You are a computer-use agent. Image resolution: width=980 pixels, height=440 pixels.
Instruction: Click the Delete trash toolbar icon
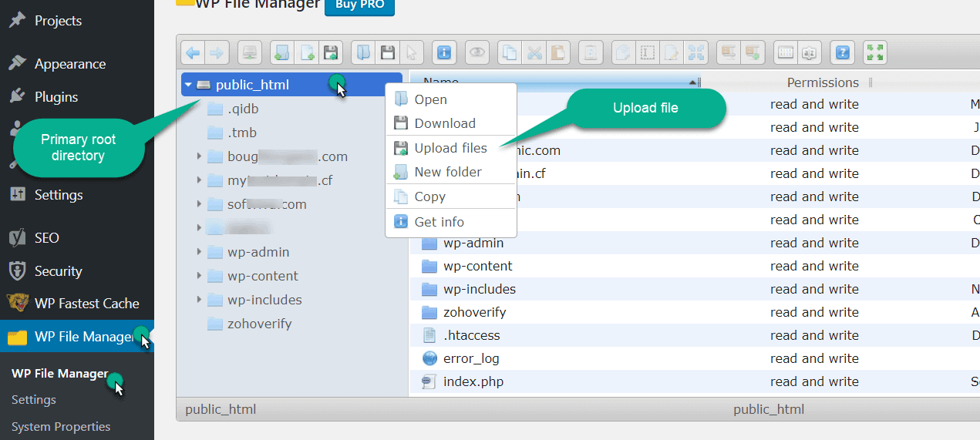click(x=591, y=52)
